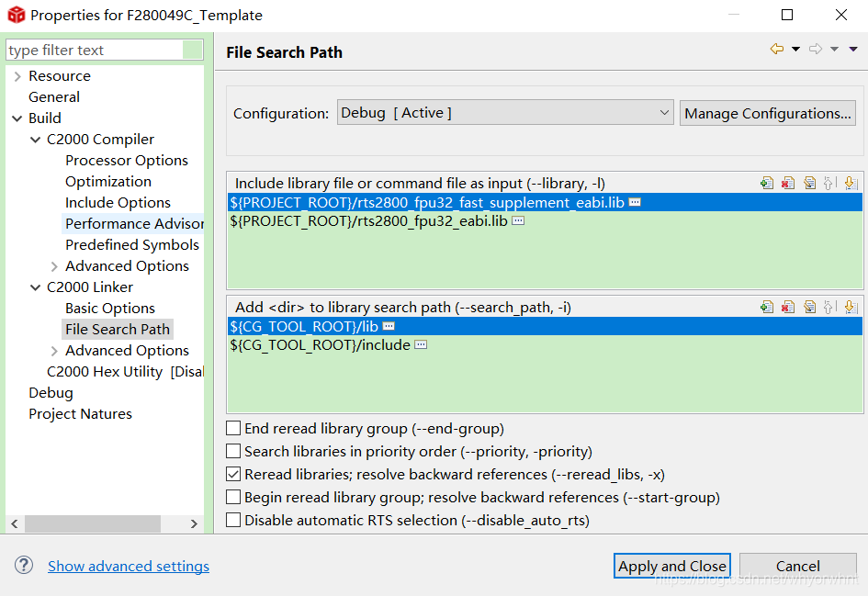Open forward history dropdown arrow
Viewport: 868px width, 596px height.
(834, 49)
